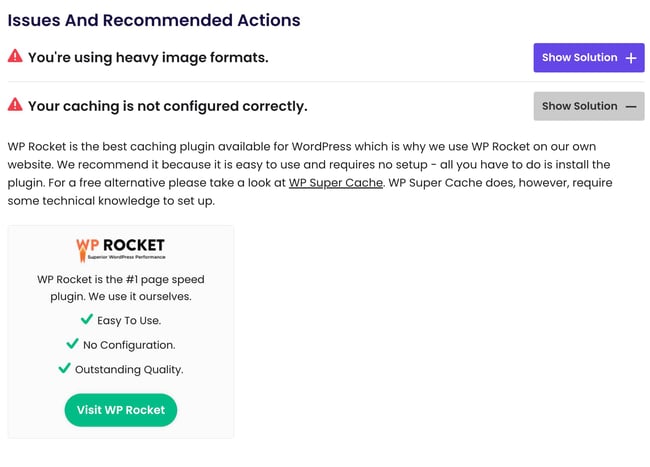
Task: Click the Outstanding Quality feature label
Action: click(129, 369)
